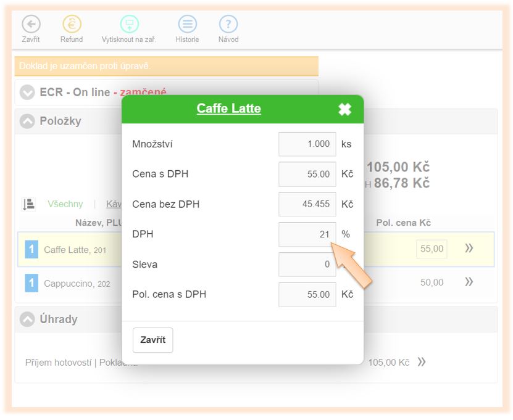Close Caffe Latte dialog with white X
The height and width of the screenshot is (420, 513).
tap(344, 109)
